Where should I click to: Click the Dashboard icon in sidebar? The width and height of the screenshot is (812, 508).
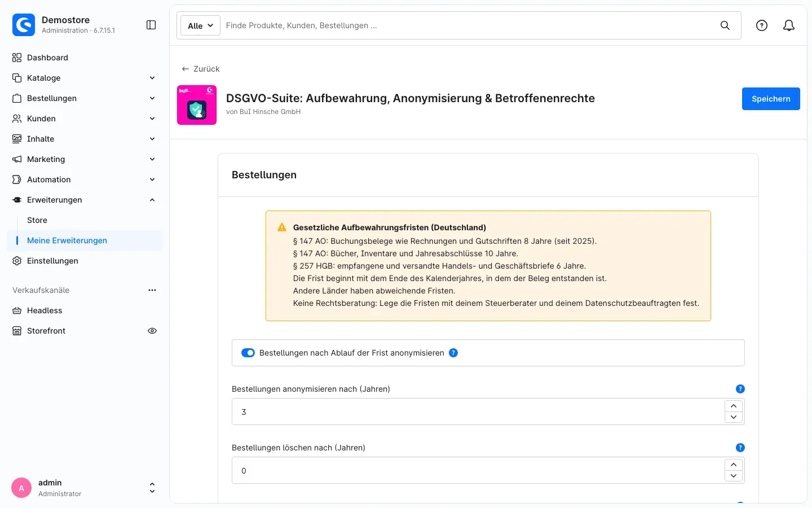point(17,58)
